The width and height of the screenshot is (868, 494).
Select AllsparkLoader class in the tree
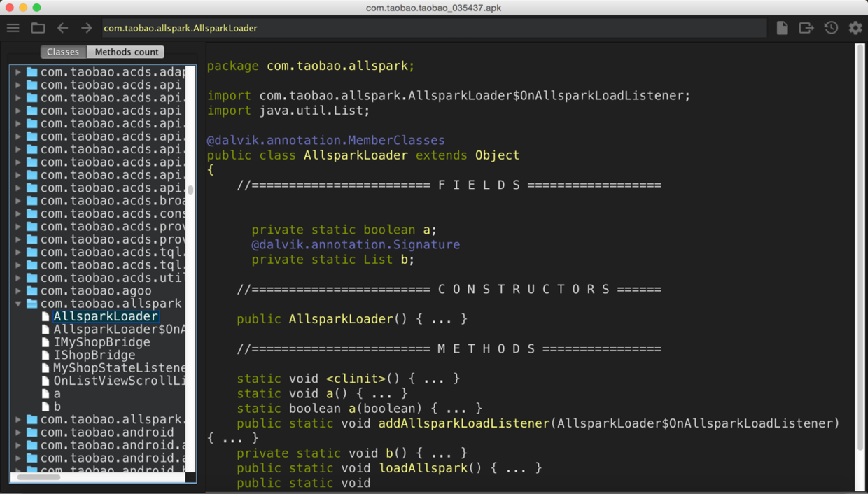(x=106, y=316)
